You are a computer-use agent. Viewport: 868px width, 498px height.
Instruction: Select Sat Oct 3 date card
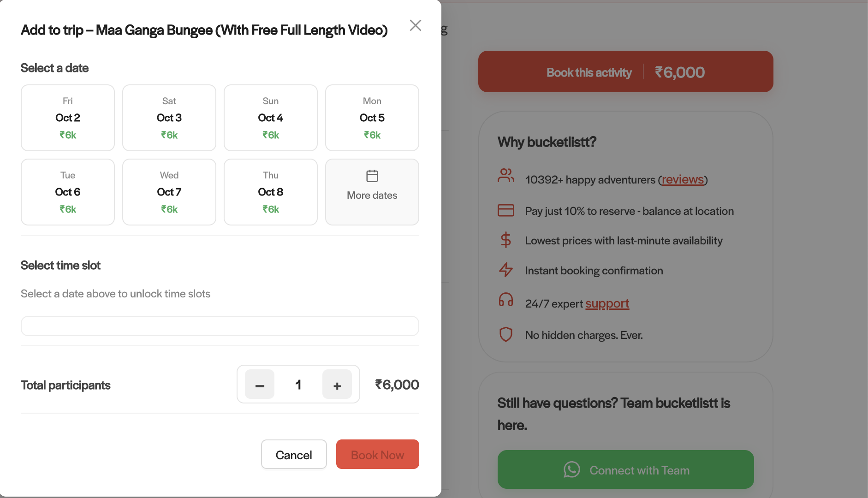click(x=169, y=118)
